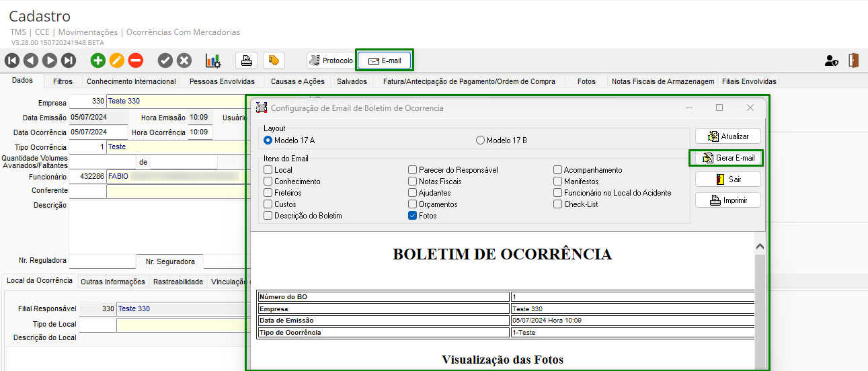Viewport: 868px width, 371px height.
Task: Open Conhecimento Internacional tab
Action: [x=131, y=81]
